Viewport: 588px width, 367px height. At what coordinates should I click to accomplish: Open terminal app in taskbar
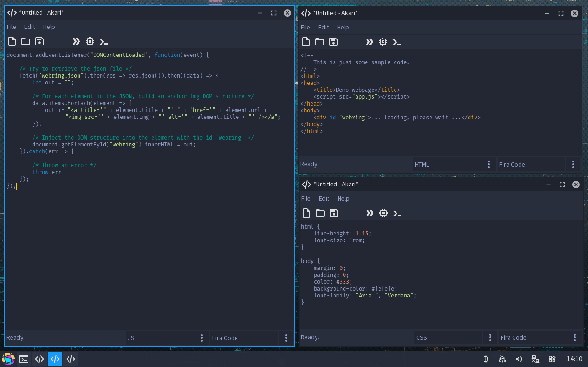coord(24,359)
